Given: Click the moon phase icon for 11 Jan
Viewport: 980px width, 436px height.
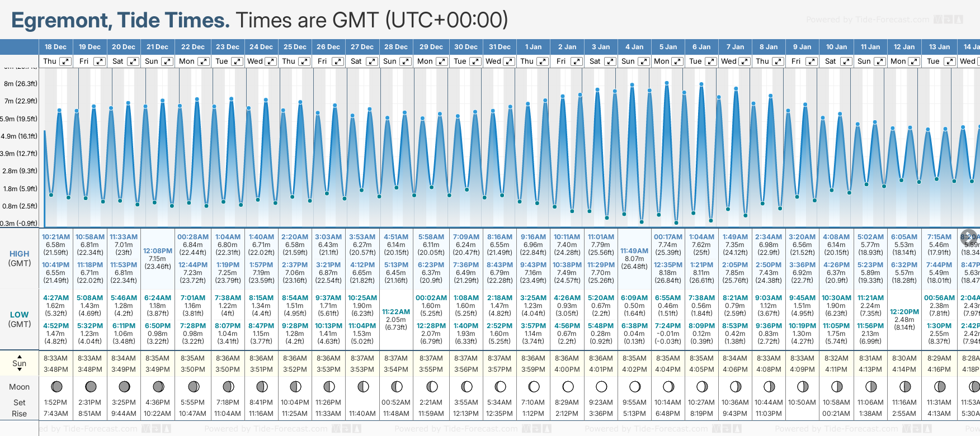Looking at the screenshot, I should click(871, 386).
